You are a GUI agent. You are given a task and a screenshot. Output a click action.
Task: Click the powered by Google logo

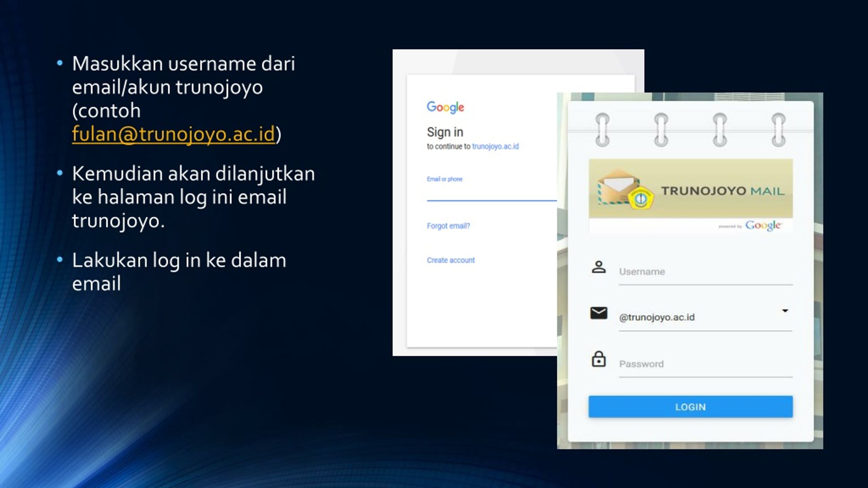point(750,225)
